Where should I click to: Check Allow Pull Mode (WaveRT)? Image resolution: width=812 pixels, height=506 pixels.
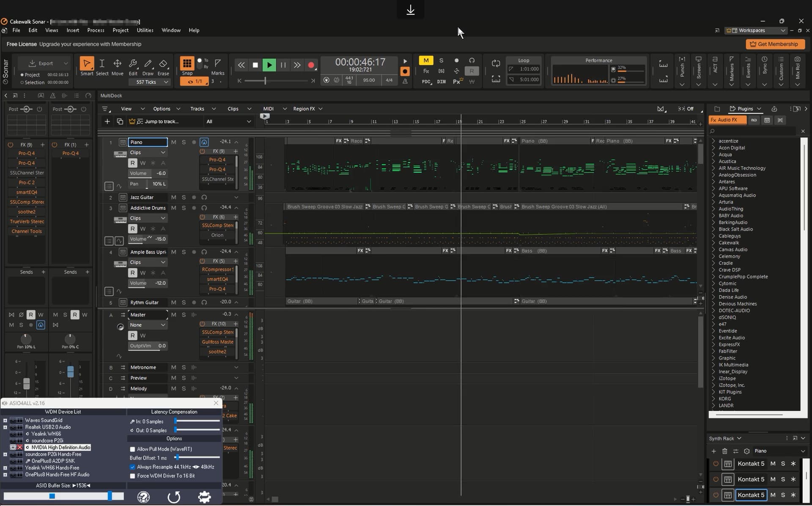pos(133,449)
